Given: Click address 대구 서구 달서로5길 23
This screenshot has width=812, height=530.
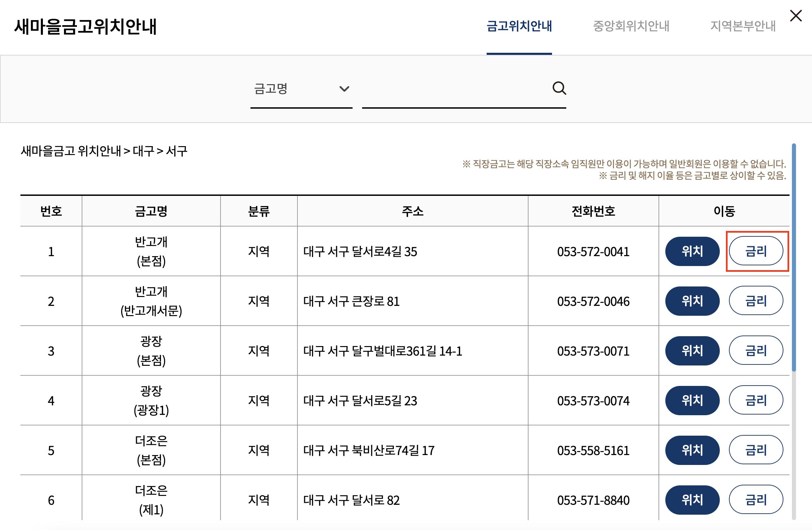Looking at the screenshot, I should pos(360,401).
